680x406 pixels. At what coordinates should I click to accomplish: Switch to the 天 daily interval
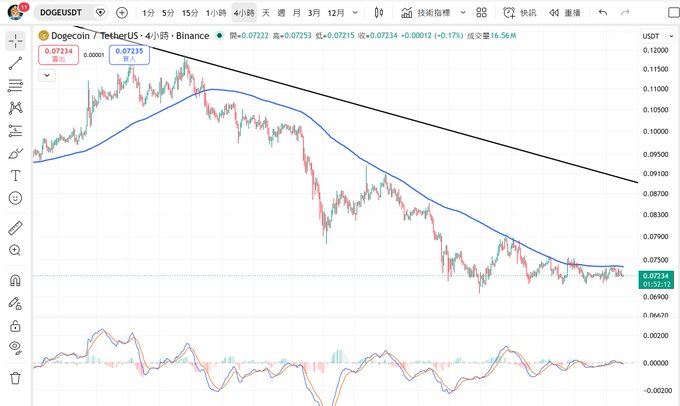(266, 13)
